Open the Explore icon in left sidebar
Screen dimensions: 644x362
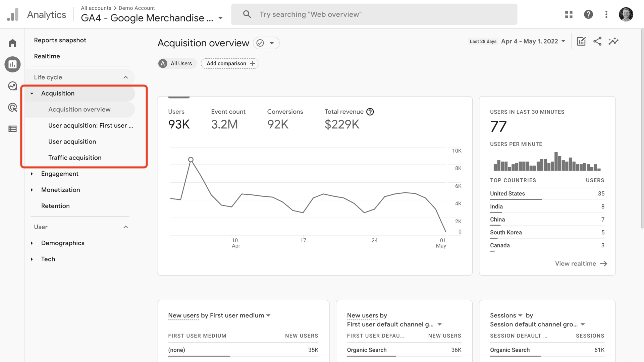(12, 86)
